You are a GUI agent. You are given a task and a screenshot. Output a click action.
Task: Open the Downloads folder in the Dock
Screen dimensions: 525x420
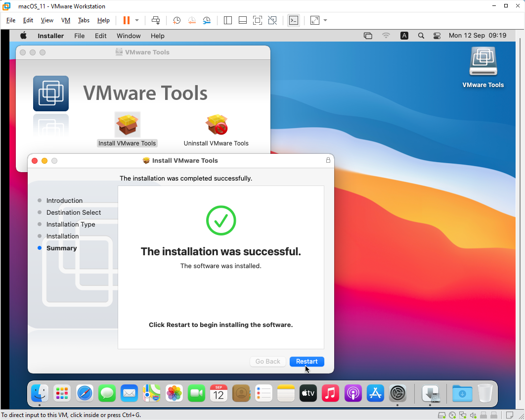click(x=462, y=393)
